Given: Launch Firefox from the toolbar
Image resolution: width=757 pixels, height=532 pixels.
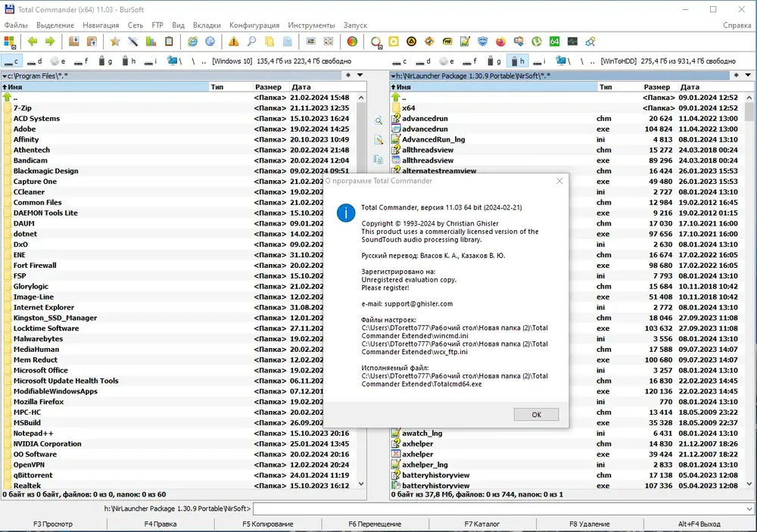Looking at the screenshot, I should tap(500, 42).
